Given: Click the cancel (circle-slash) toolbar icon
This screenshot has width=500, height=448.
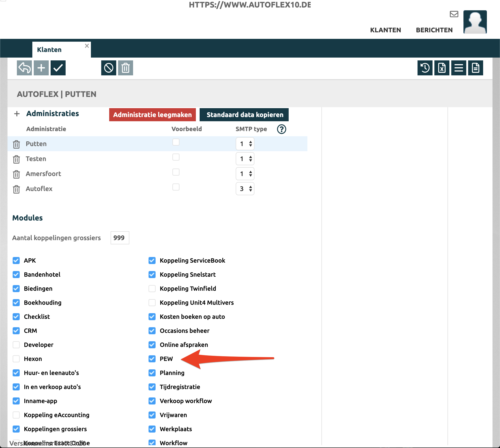Looking at the screenshot, I should point(108,68).
